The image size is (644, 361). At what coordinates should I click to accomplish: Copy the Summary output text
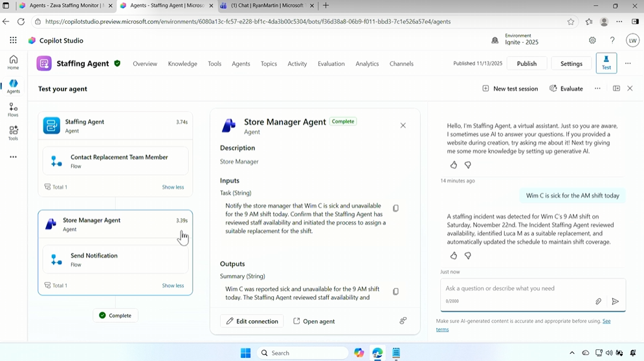click(x=395, y=292)
